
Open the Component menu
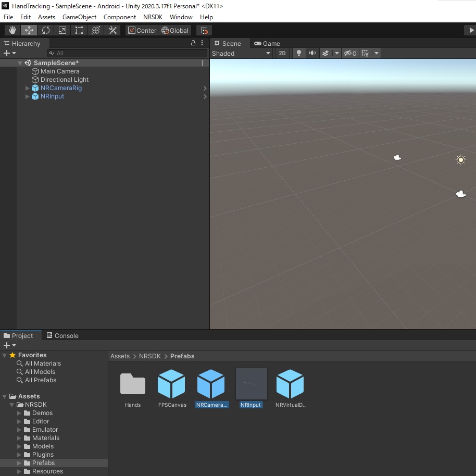(120, 17)
